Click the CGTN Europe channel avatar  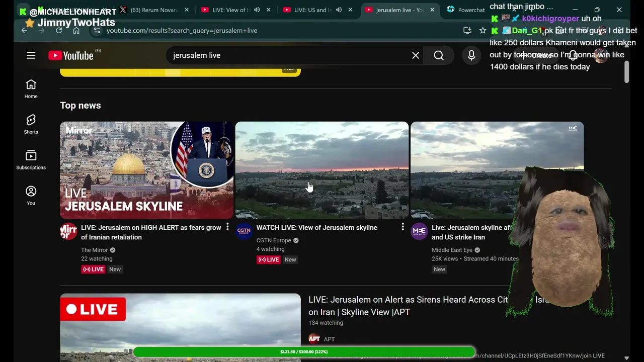coord(244,231)
